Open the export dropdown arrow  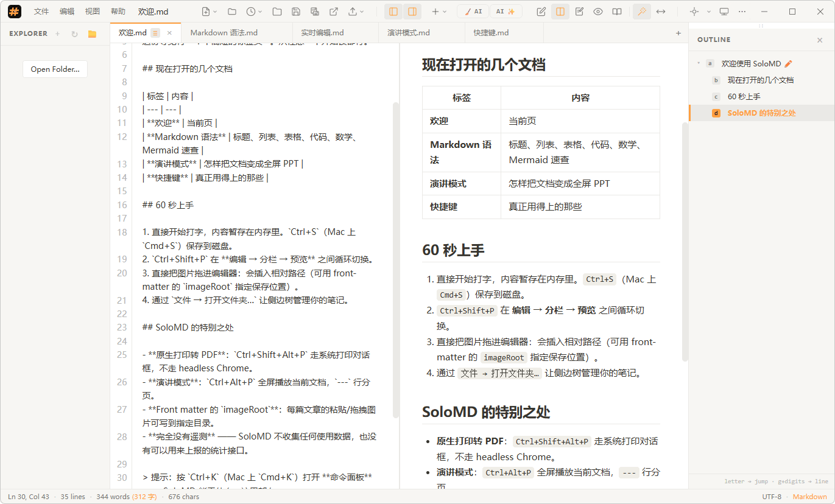click(362, 12)
